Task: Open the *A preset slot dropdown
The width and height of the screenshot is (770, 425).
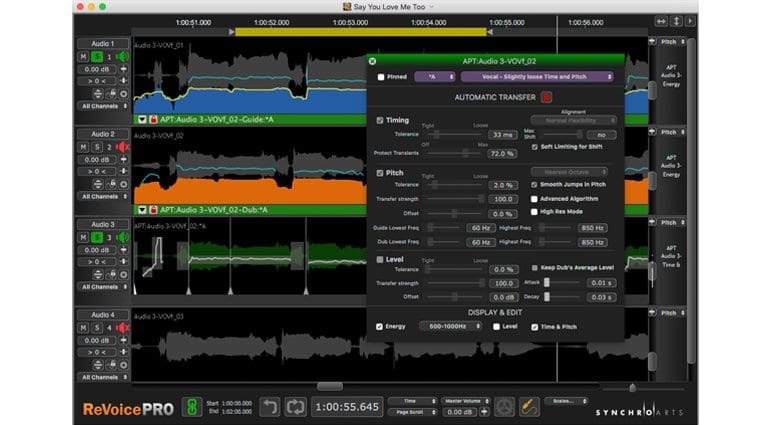Action: pyautogui.click(x=435, y=77)
